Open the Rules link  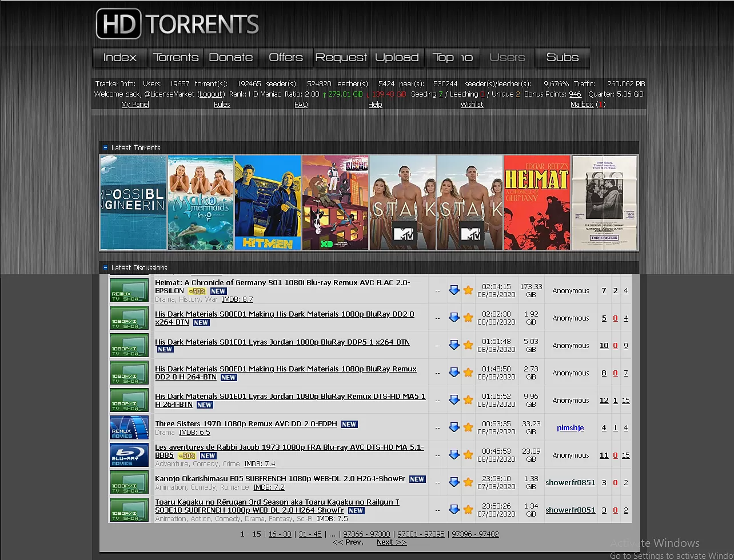tap(222, 105)
